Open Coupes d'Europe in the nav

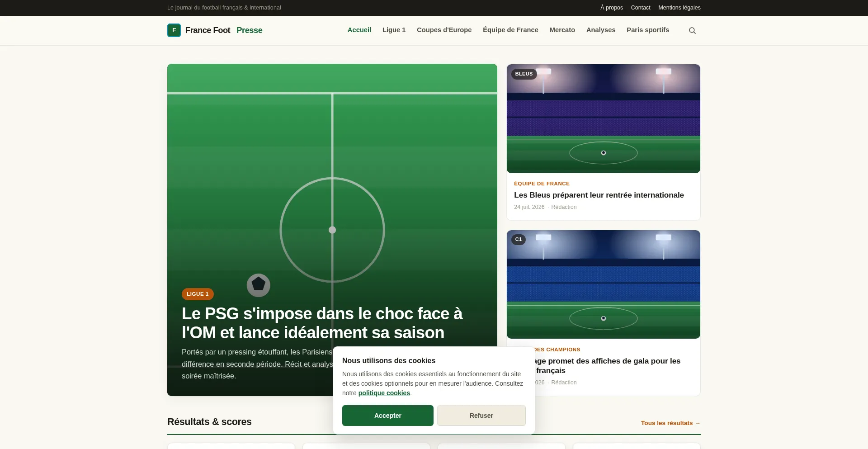[x=444, y=30]
